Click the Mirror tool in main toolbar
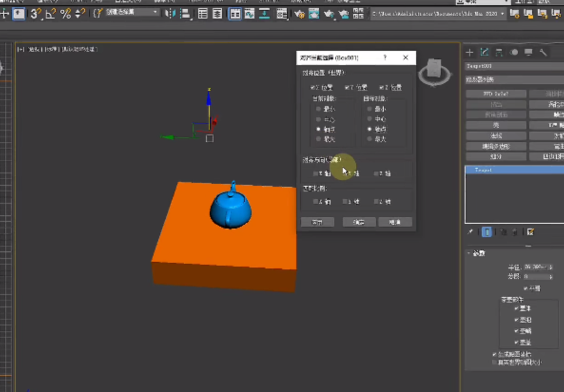 point(170,14)
